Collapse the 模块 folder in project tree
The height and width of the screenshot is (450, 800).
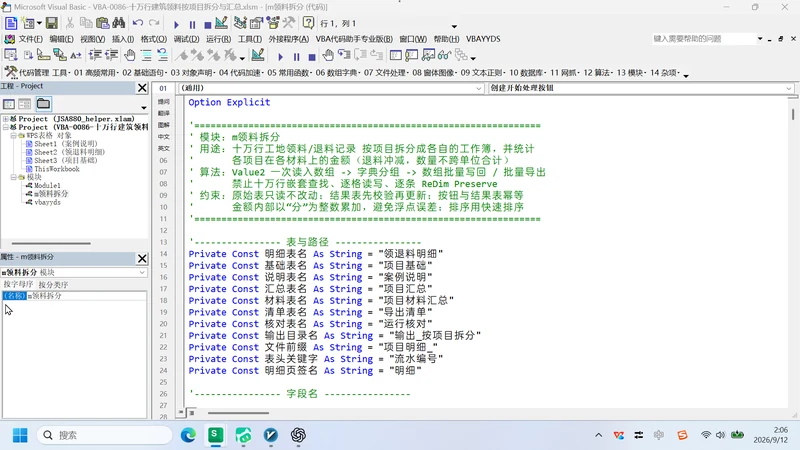13,177
